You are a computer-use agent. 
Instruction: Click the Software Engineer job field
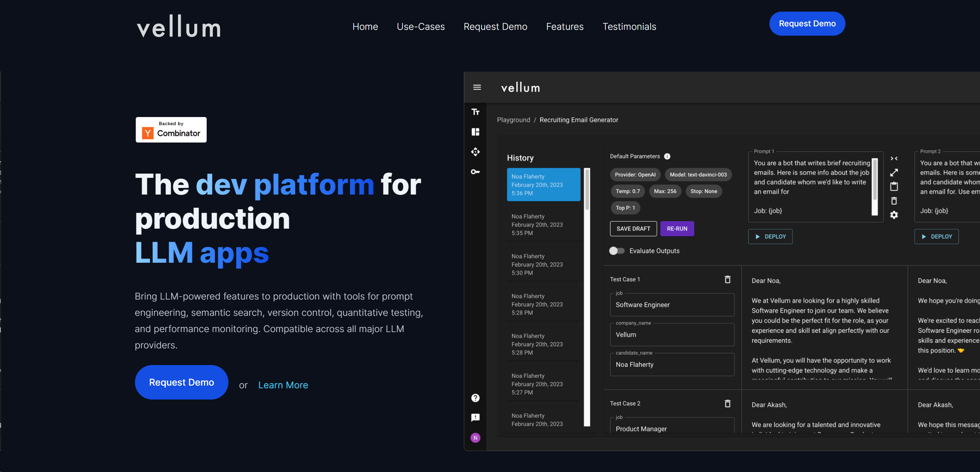[672, 305]
